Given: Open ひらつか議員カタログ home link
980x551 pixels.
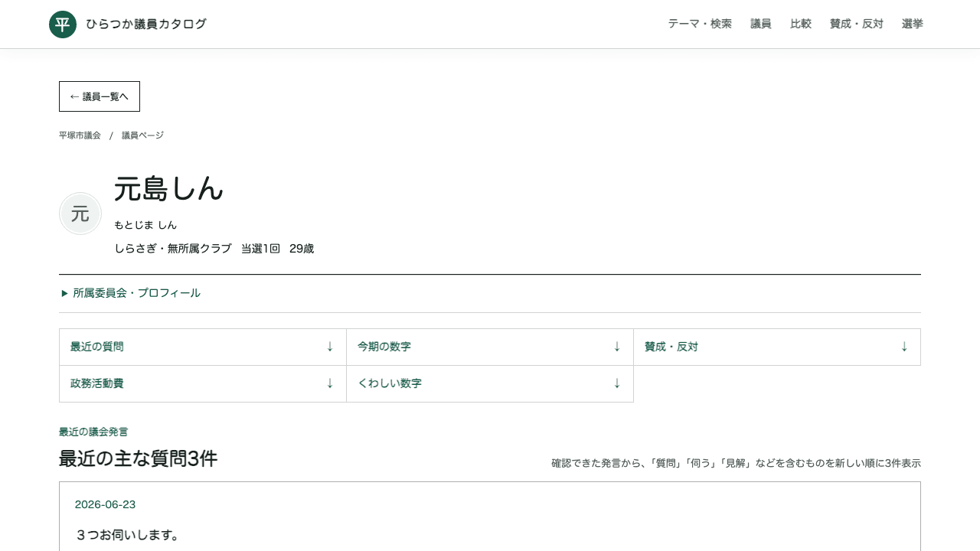Looking at the screenshot, I should pos(128,24).
